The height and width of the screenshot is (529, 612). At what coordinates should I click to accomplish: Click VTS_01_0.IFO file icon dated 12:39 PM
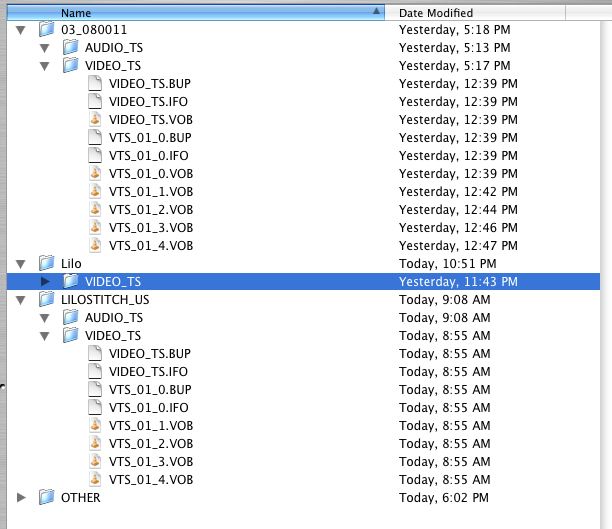click(x=95, y=155)
